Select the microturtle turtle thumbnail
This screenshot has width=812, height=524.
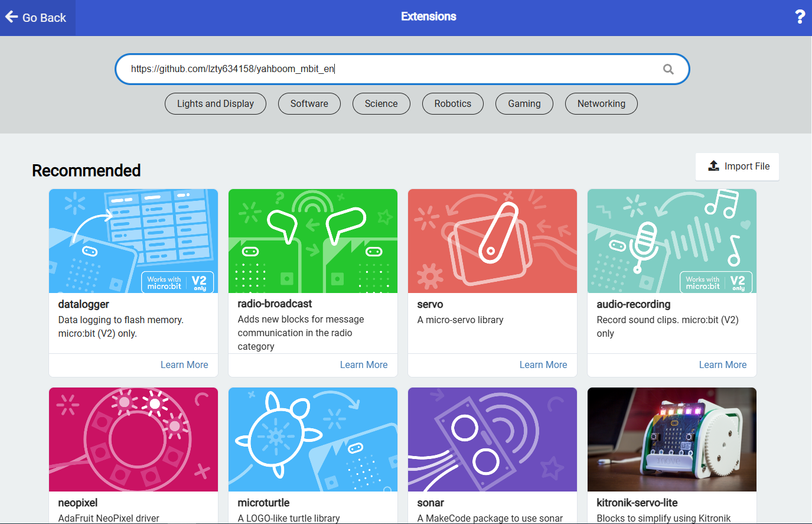[x=313, y=440]
